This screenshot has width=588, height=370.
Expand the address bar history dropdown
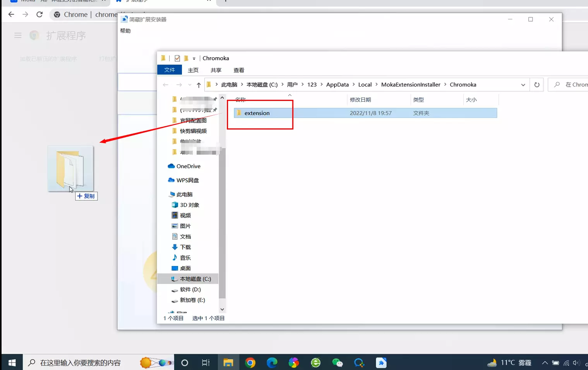523,85
